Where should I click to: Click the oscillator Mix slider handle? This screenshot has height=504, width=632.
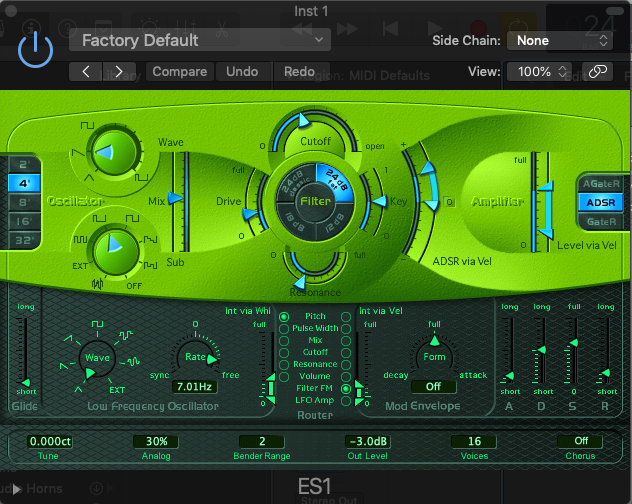point(175,198)
